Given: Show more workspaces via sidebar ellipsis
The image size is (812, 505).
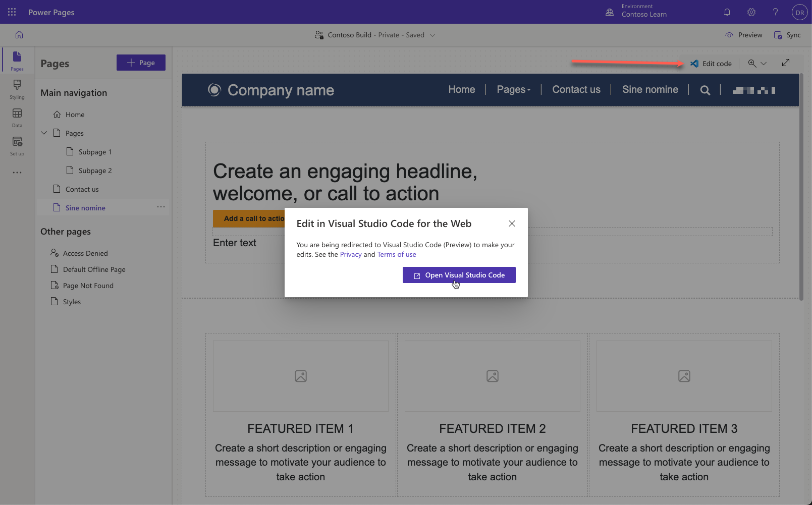Looking at the screenshot, I should click(17, 173).
